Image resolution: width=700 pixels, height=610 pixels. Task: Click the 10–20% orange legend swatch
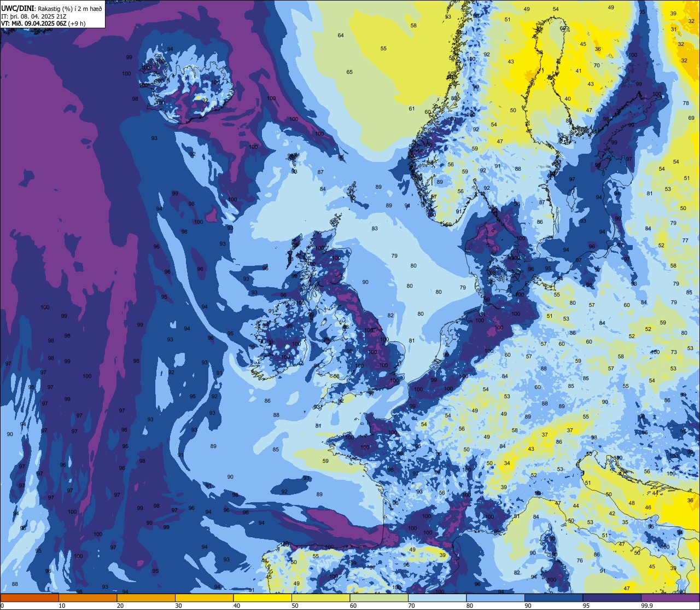click(87, 597)
